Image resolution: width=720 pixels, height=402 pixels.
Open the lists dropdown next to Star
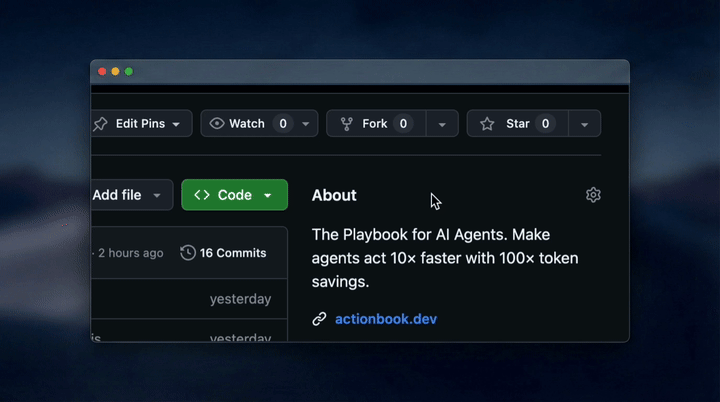pos(584,124)
